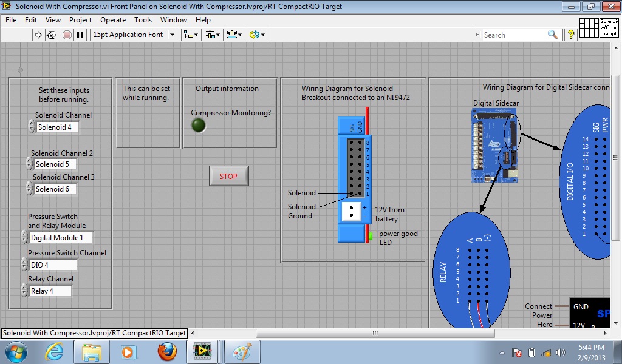Screen dimensions: 622x364
Task: Click inside the Search field
Action: tap(514, 35)
